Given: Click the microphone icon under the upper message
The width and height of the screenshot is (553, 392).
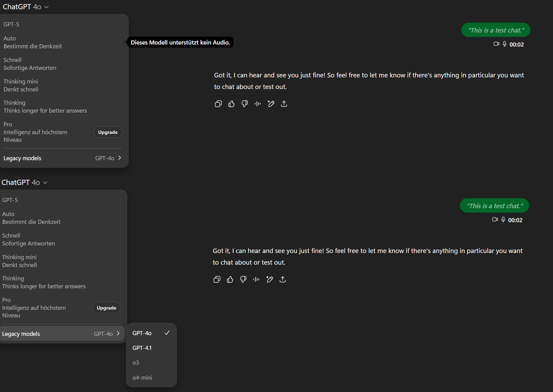Looking at the screenshot, I should tap(504, 44).
